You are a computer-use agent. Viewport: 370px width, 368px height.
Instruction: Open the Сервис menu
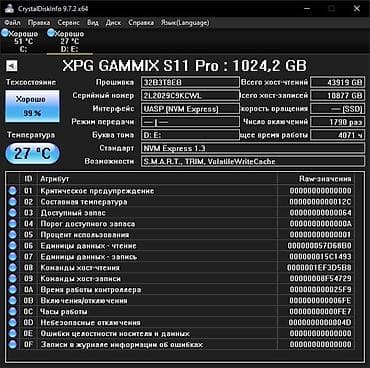69,23
